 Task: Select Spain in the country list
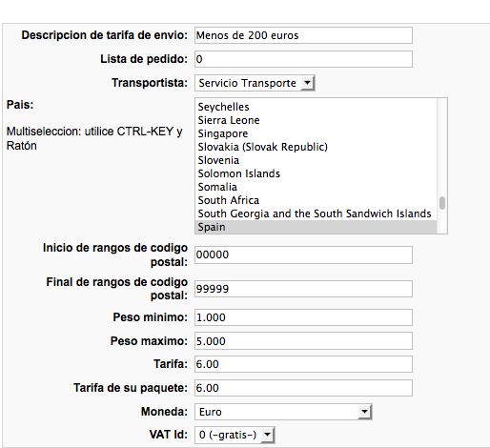point(316,227)
